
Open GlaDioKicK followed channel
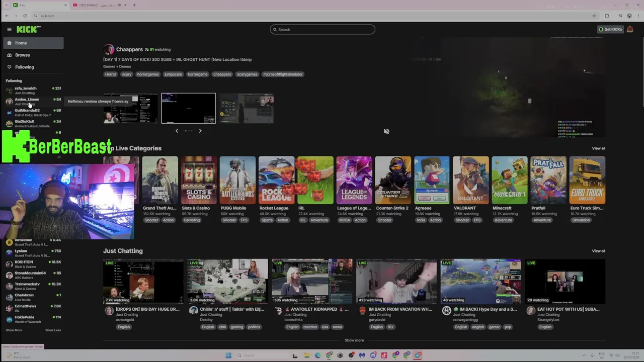(33, 124)
